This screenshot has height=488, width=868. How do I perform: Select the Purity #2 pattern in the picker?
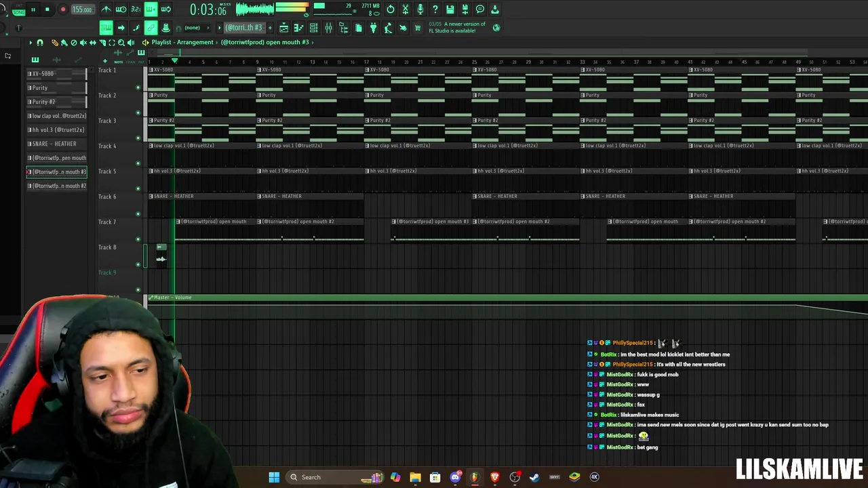click(56, 102)
